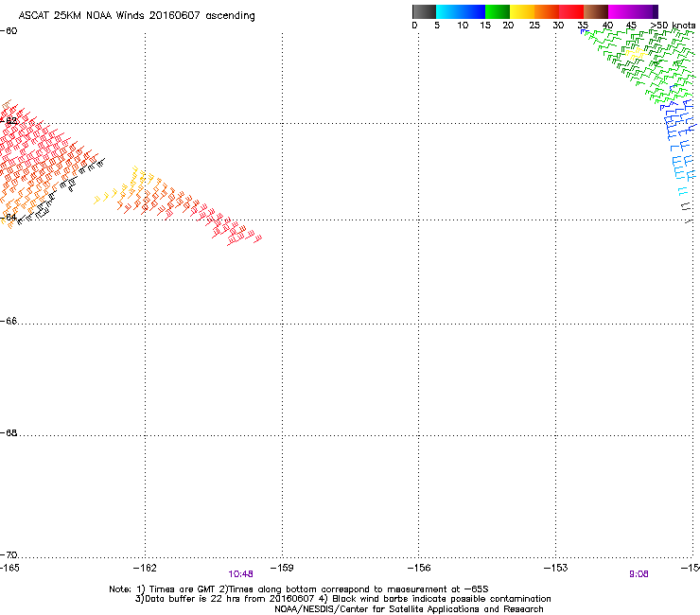This screenshot has width=700, height=615.
Task: Click the purple pass time 10:48
Action: pyautogui.click(x=240, y=574)
